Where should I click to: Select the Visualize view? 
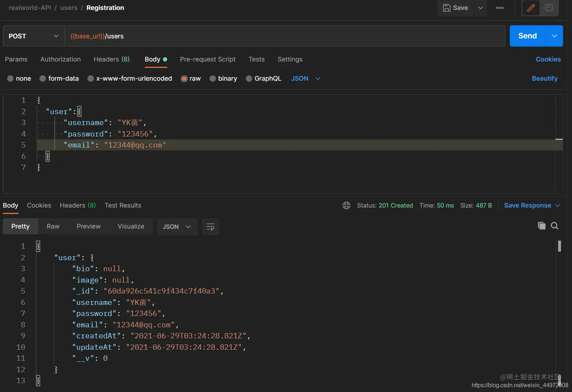[x=131, y=226]
